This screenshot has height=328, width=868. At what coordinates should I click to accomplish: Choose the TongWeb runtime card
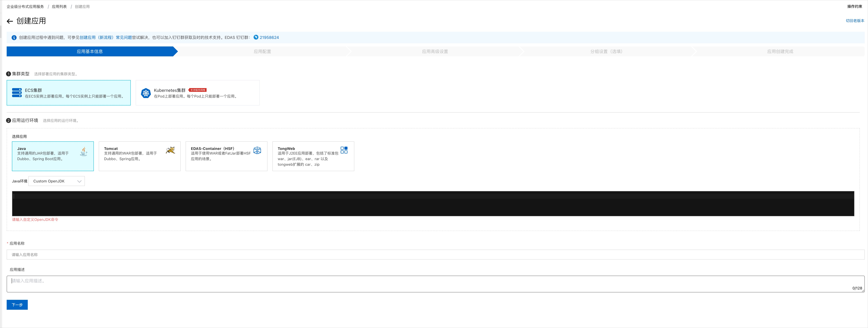(313, 156)
